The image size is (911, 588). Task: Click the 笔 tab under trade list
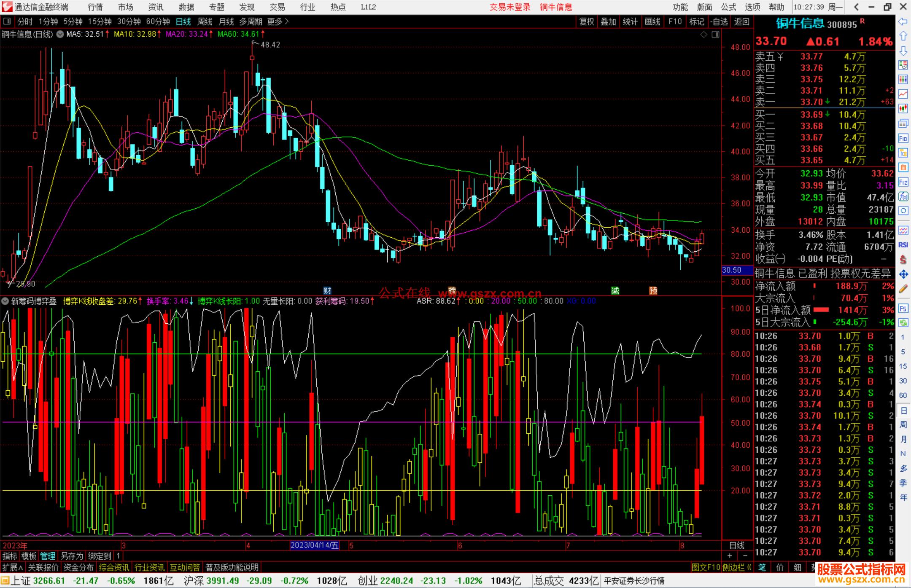tap(762, 567)
